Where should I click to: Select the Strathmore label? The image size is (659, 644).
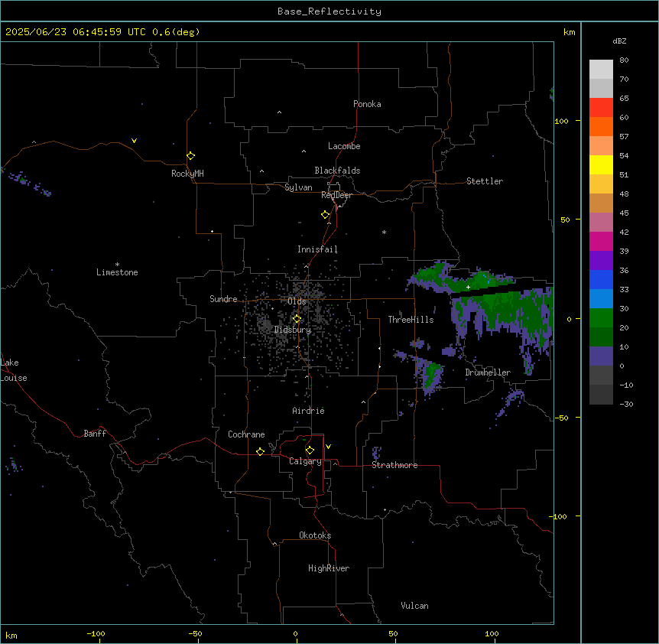tap(394, 465)
